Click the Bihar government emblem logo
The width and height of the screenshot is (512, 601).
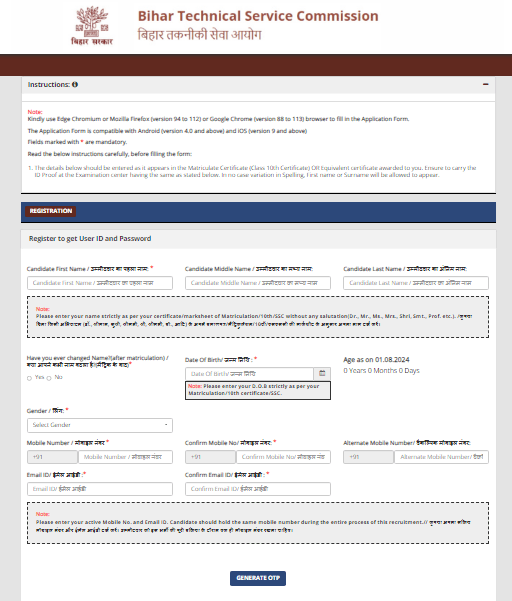92,26
